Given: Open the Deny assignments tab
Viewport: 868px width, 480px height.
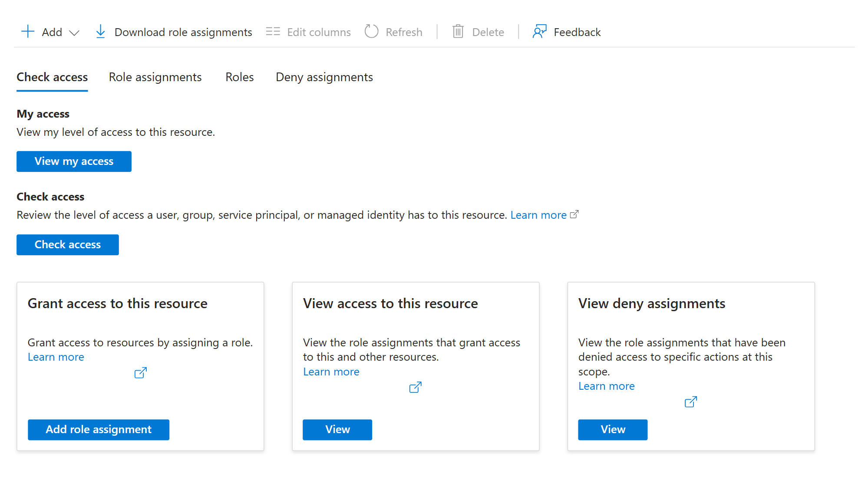Looking at the screenshot, I should tap(324, 77).
